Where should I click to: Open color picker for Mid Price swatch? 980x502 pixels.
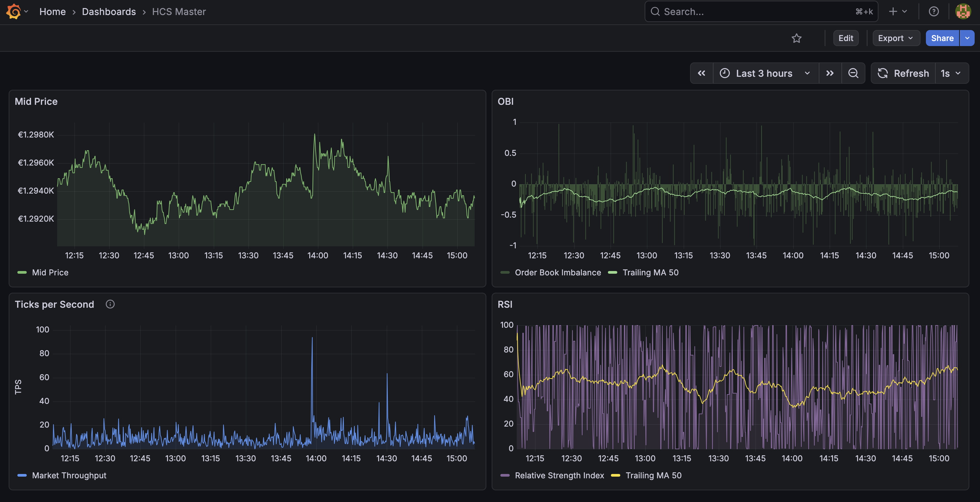pos(22,272)
